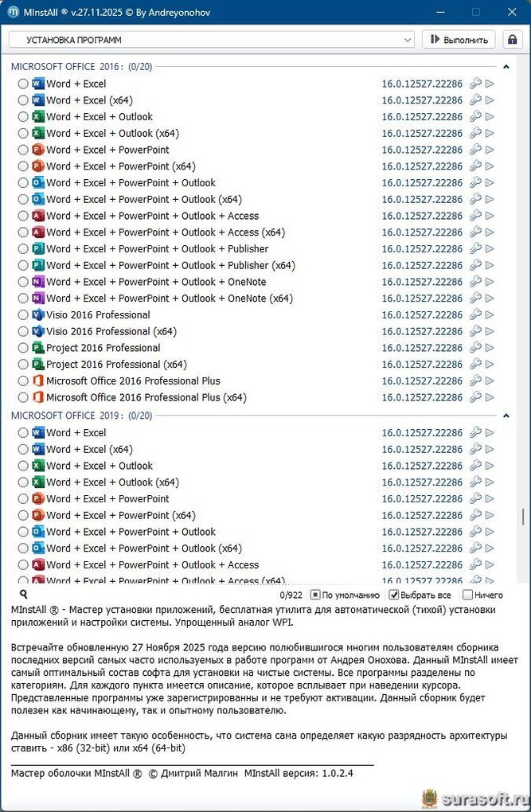This screenshot has height=812, width=531.
Task: Click the lock icon button in toolbar
Action: pos(512,40)
